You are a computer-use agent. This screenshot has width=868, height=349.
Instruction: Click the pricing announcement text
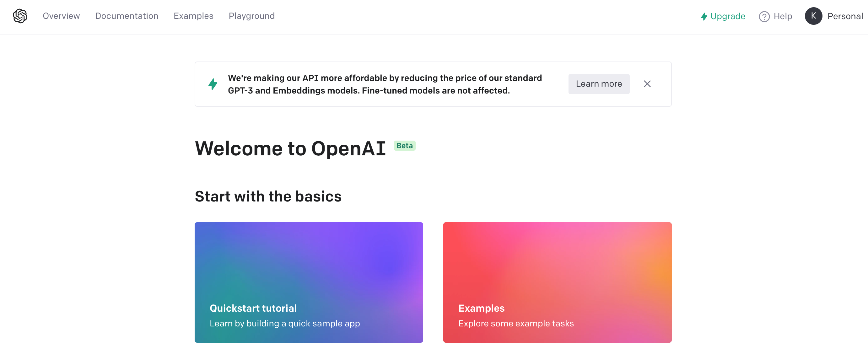(x=385, y=84)
